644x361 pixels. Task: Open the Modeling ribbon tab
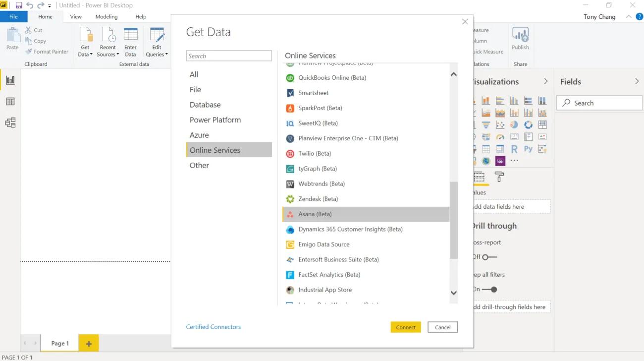[x=106, y=16]
